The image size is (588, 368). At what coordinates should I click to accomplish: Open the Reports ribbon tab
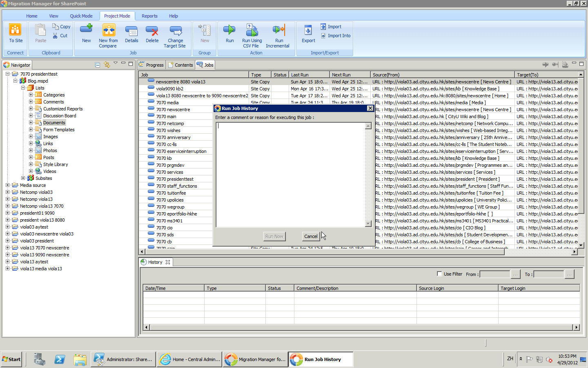[149, 16]
